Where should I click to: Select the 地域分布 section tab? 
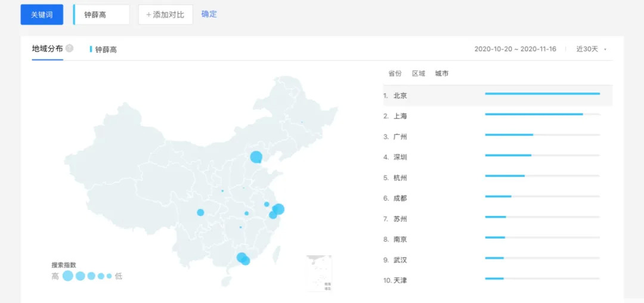[47, 48]
